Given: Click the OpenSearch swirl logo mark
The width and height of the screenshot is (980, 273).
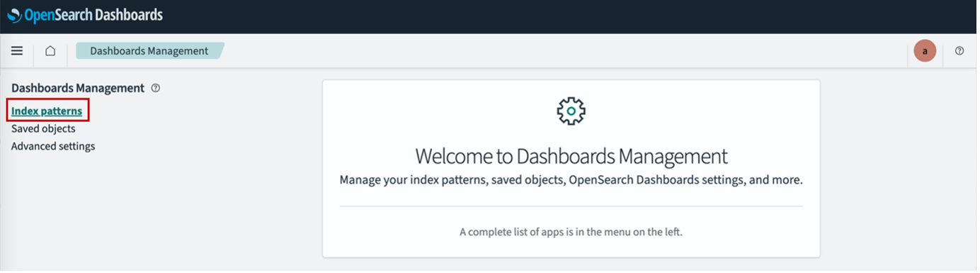Looking at the screenshot, I should point(14,15).
